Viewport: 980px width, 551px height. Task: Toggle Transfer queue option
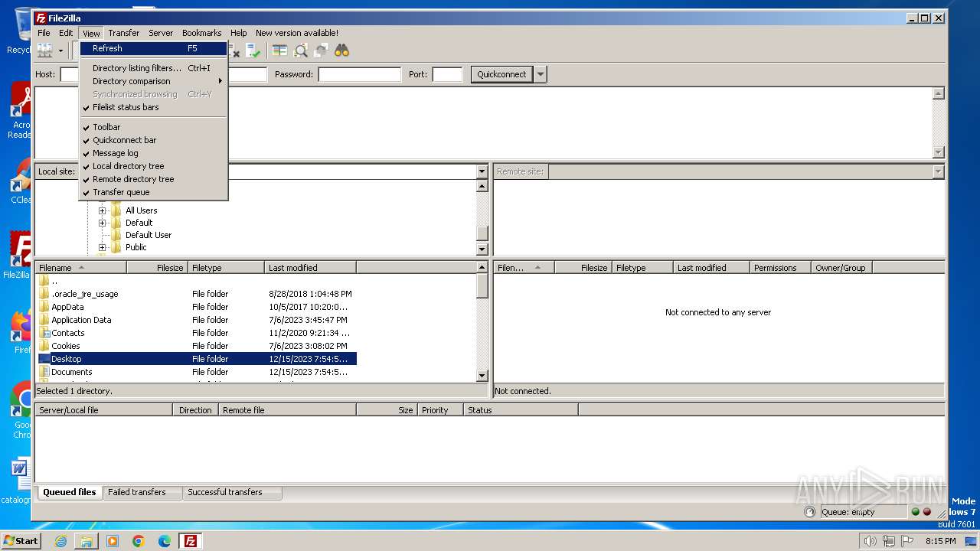153,192
